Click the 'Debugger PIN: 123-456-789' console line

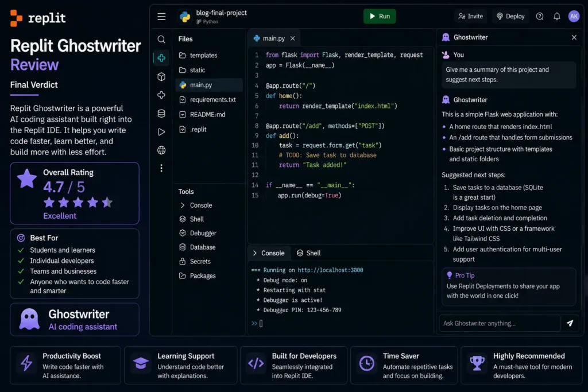299,310
